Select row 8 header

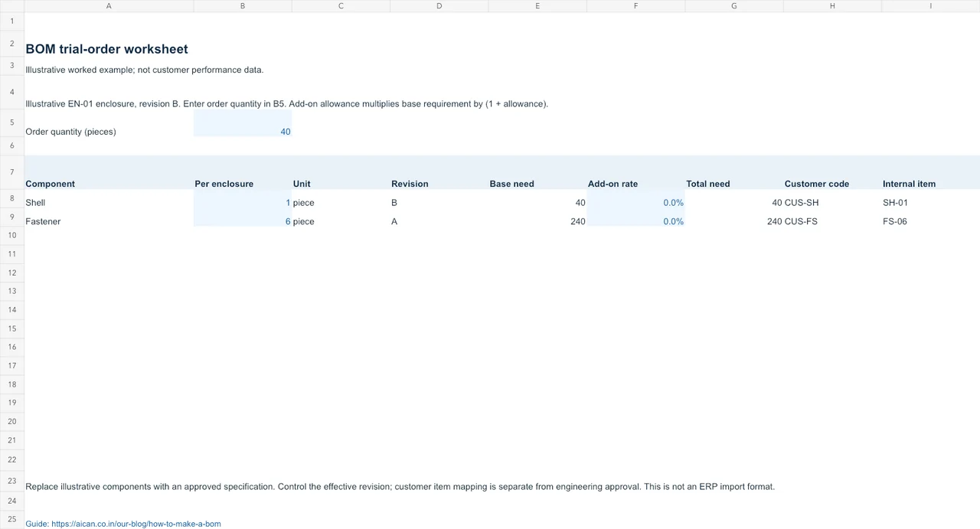[x=12, y=198]
